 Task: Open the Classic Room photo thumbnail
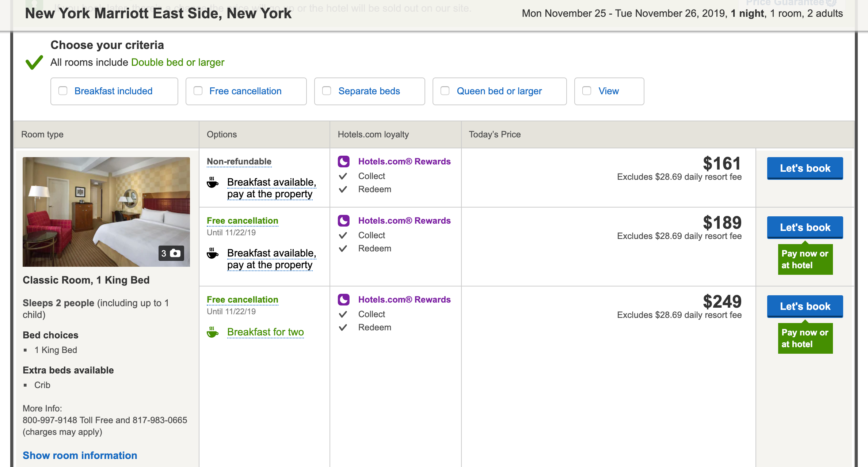pyautogui.click(x=106, y=212)
